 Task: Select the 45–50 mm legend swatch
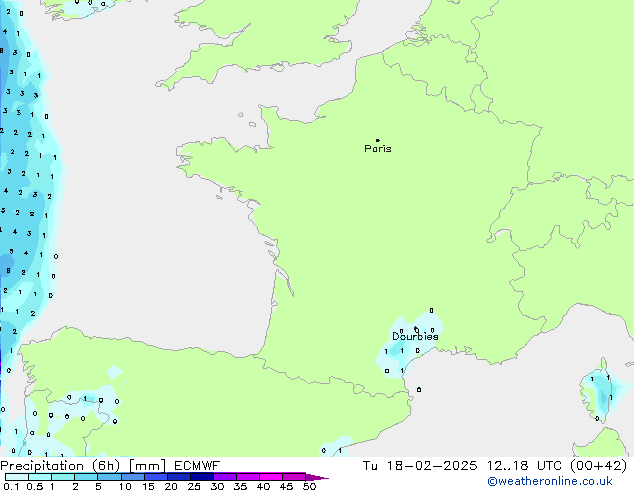(x=294, y=477)
